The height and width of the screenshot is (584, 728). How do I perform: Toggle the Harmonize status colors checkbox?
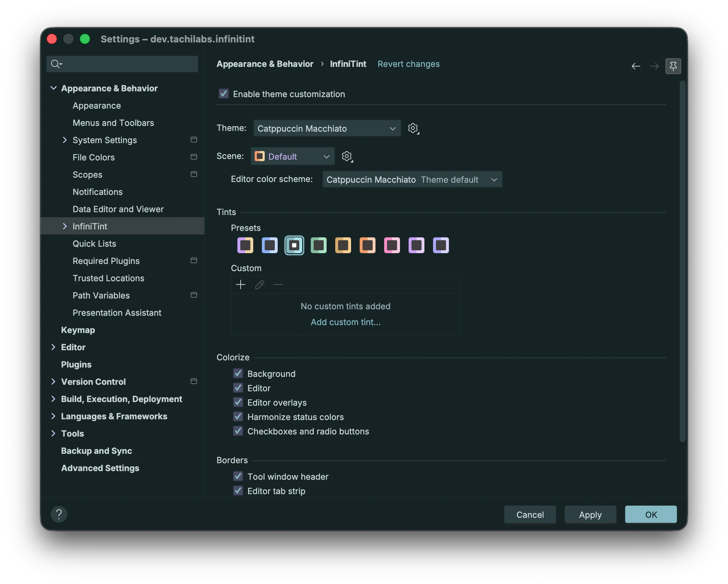click(238, 417)
